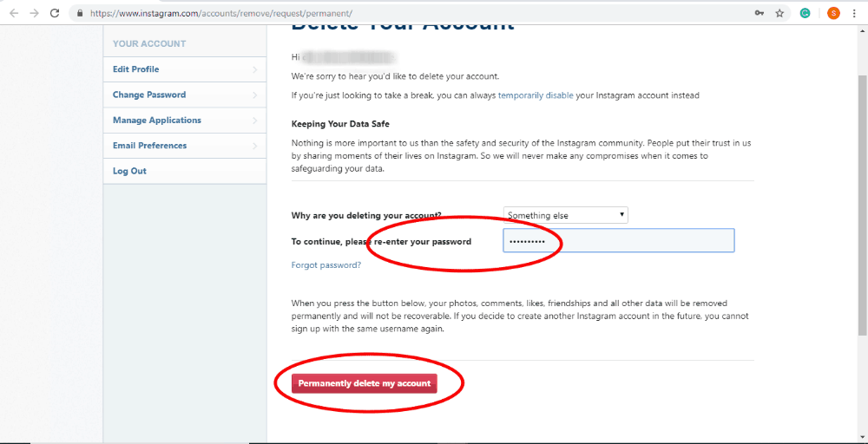Reload the page with the refresh icon
This screenshot has height=444, width=868.
pos(54,13)
